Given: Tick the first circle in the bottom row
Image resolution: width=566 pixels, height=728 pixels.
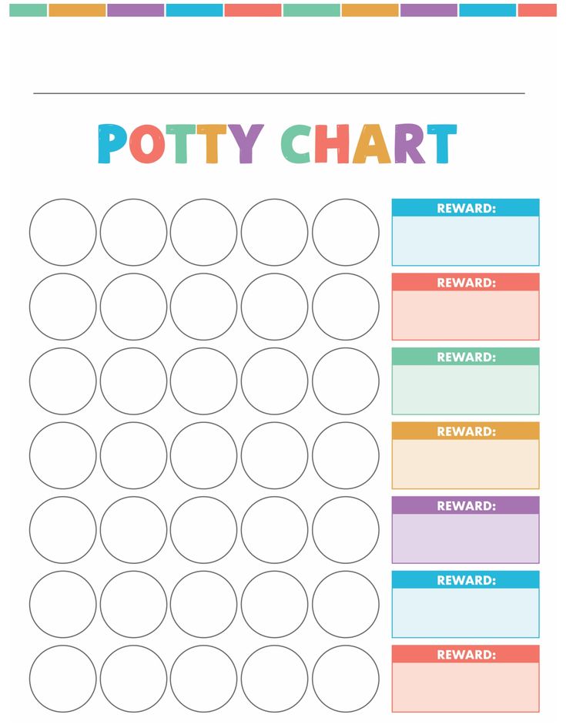Looking at the screenshot, I should click(63, 679).
